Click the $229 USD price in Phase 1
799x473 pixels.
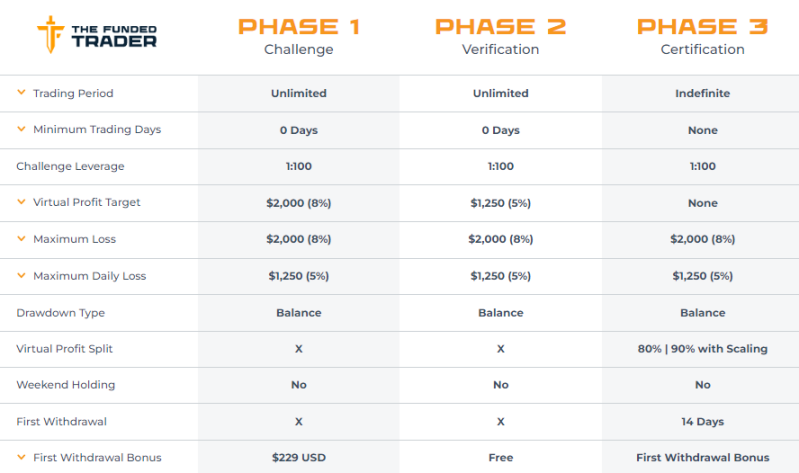[x=298, y=458]
